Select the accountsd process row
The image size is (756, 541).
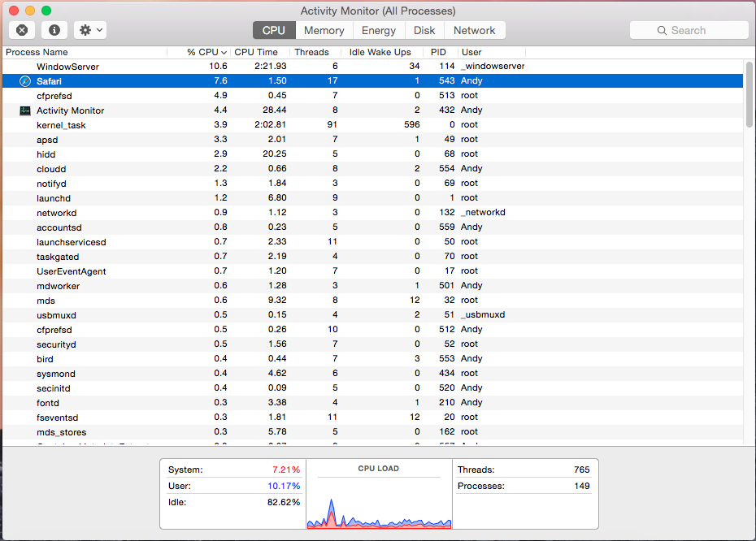point(372,227)
